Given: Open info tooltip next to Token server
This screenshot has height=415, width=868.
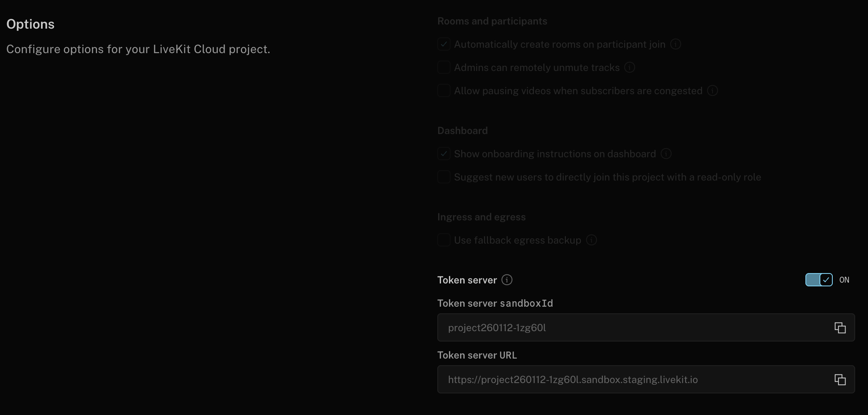Looking at the screenshot, I should pyautogui.click(x=507, y=280).
